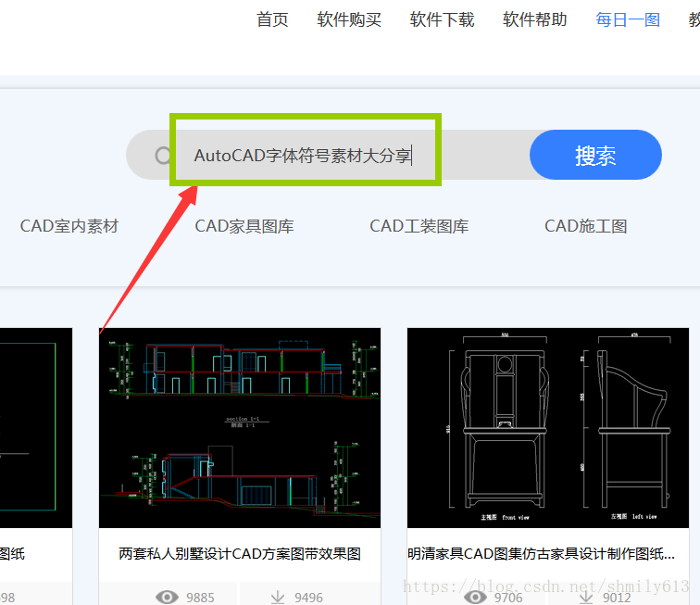The image size is (700, 605).
Task: Click the eye views icon beside 9706
Action: (x=475, y=597)
